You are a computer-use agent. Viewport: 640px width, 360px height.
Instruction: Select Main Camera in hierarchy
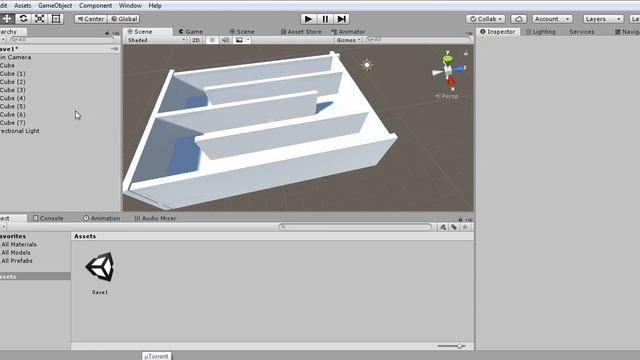[16, 57]
